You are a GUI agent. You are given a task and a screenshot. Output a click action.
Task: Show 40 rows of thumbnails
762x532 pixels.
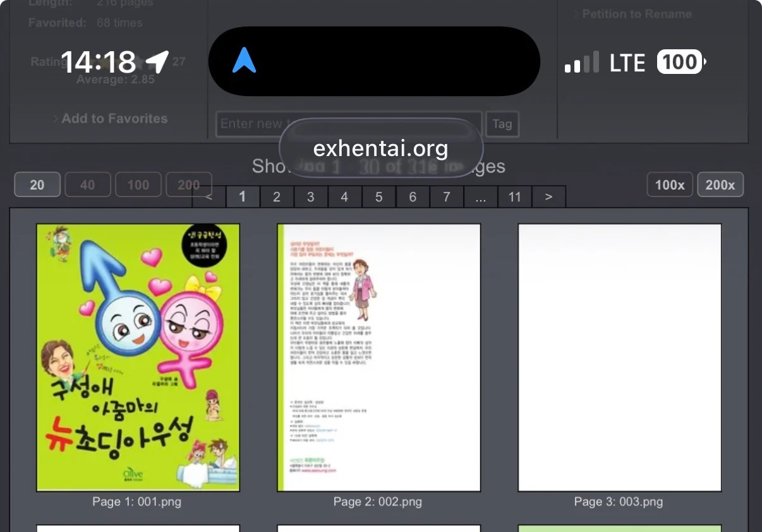(88, 184)
